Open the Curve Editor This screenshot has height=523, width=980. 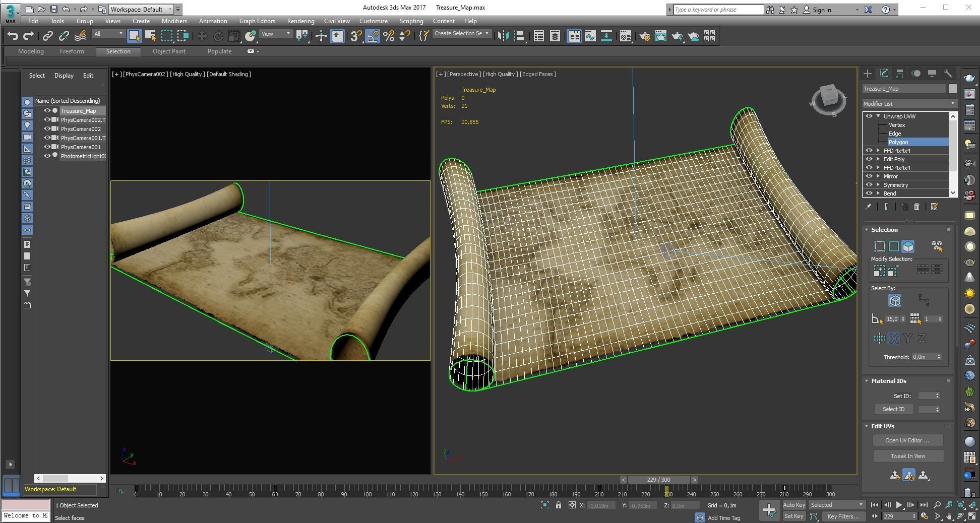pyautogui.click(x=590, y=36)
